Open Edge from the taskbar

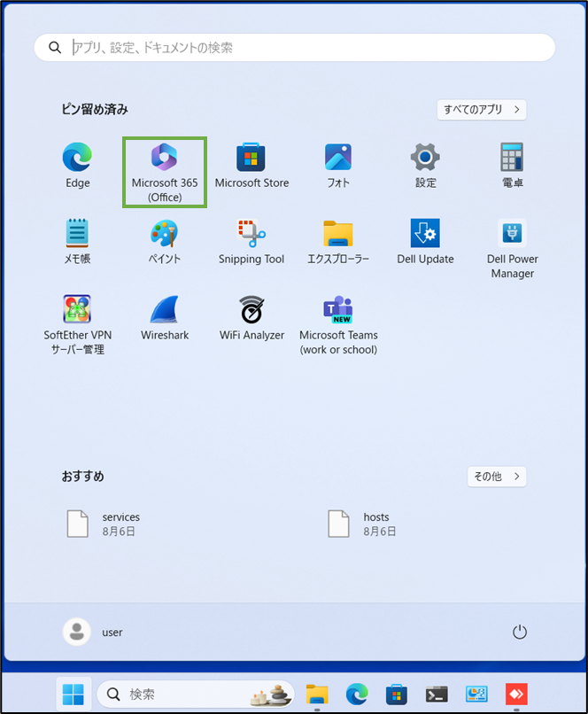(x=357, y=694)
